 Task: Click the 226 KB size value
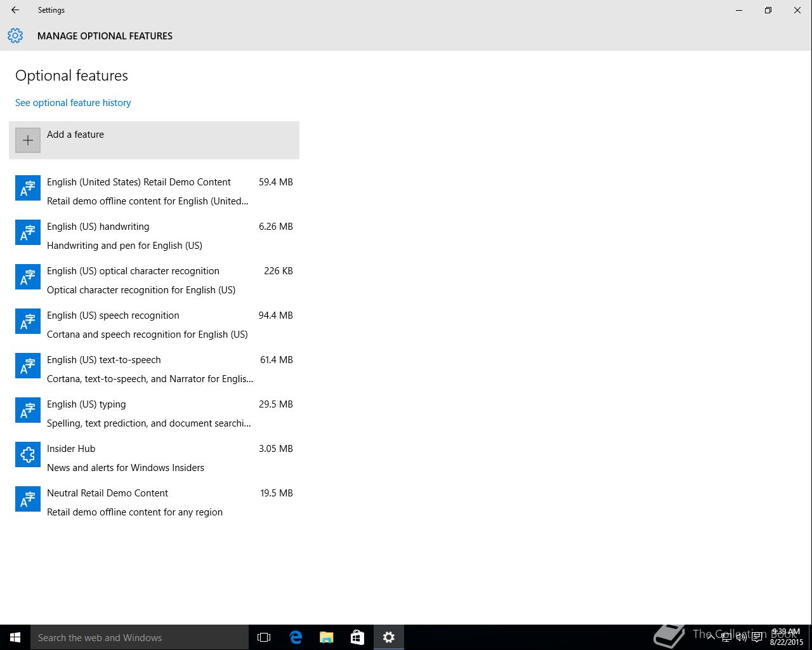pyautogui.click(x=278, y=271)
